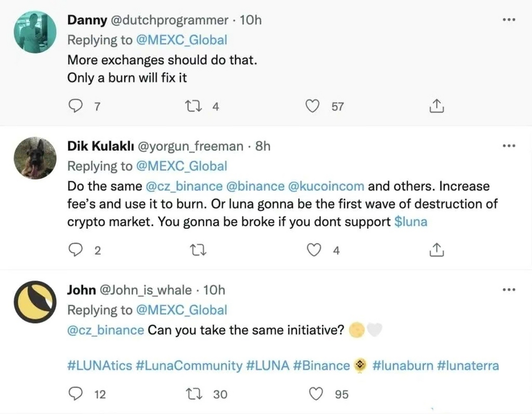Reply to John's tweet with 12 replies

pyautogui.click(x=76, y=394)
